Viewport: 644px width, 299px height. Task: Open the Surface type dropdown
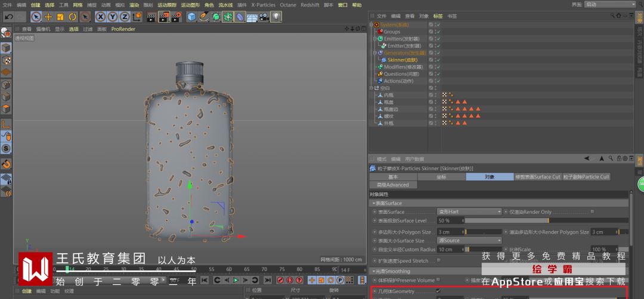pyautogui.click(x=469, y=211)
